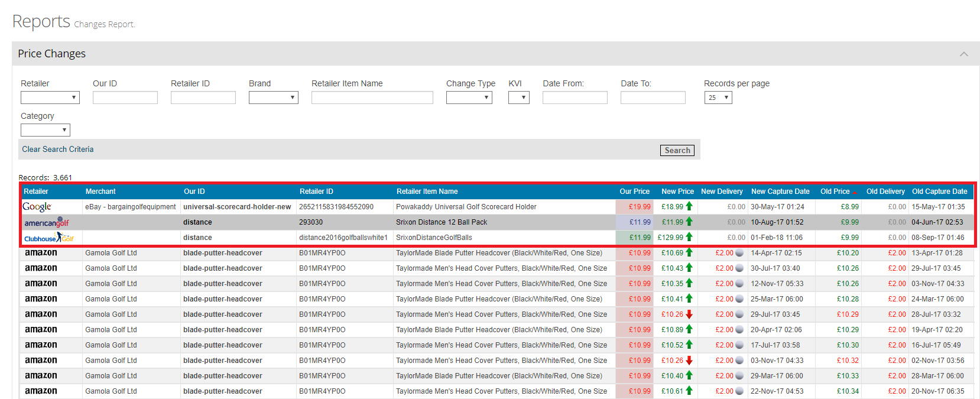Click the green up arrow beside £10.52
Screen dimensions: 980x399
[689, 345]
